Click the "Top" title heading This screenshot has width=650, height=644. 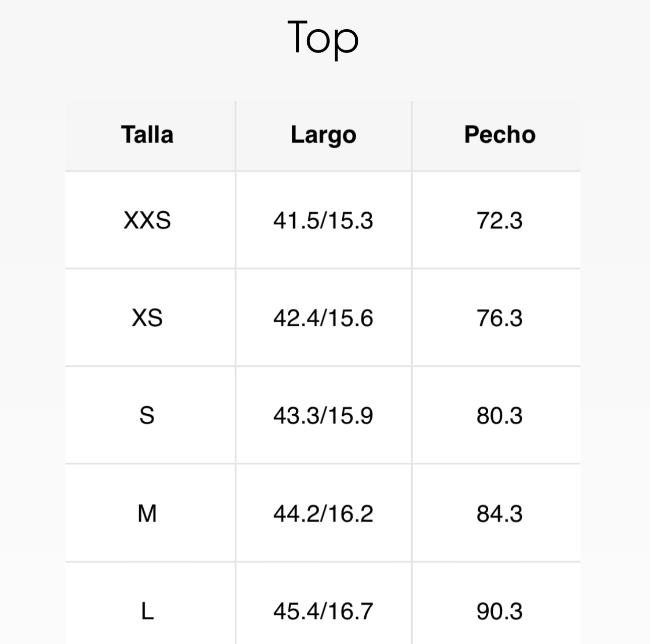pyautogui.click(x=323, y=37)
